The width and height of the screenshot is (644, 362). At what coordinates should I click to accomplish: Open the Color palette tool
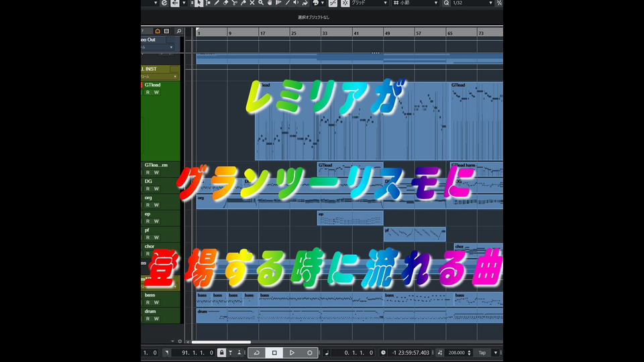[x=315, y=3]
